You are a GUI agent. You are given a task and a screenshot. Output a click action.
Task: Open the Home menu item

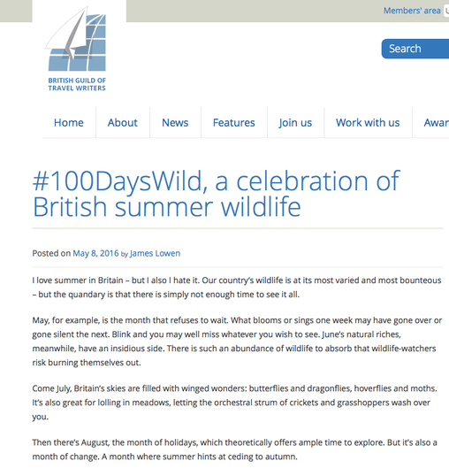coord(69,123)
